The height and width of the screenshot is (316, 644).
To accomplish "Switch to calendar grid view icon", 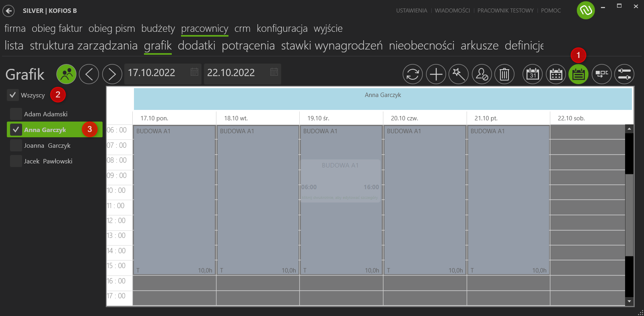I will tap(556, 74).
